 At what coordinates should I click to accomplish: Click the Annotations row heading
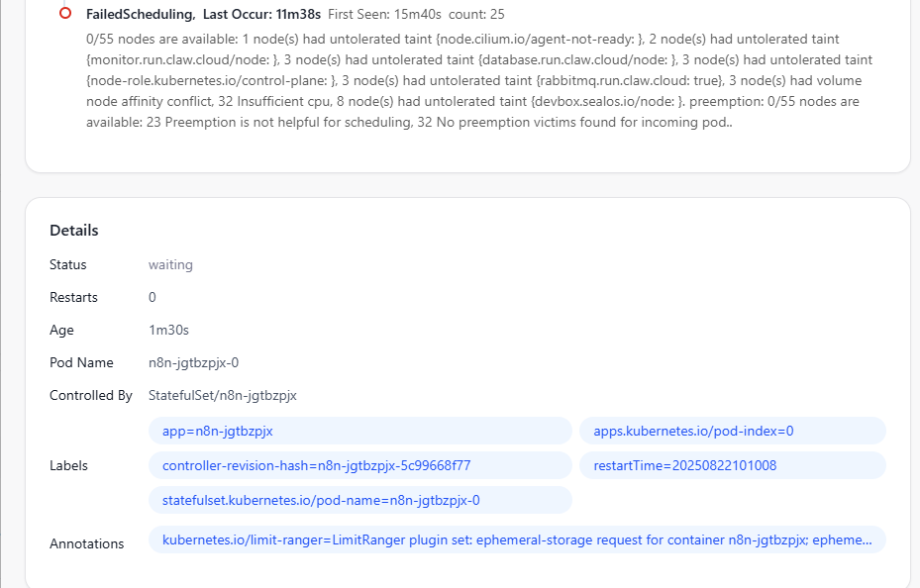[x=87, y=544]
